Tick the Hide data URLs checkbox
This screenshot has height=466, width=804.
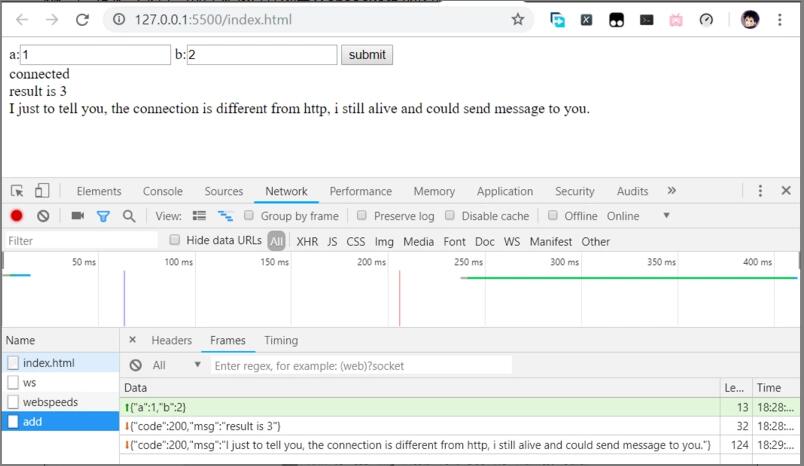[x=175, y=239]
